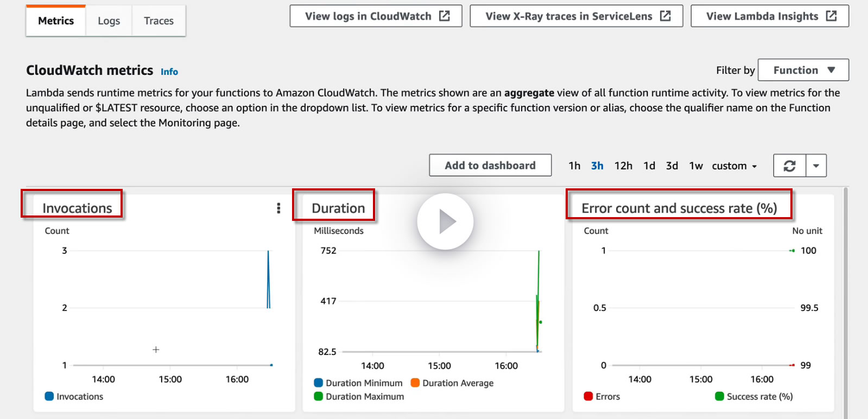Switch to the Metrics tab
Viewport: 868px width, 419px height.
tap(56, 21)
